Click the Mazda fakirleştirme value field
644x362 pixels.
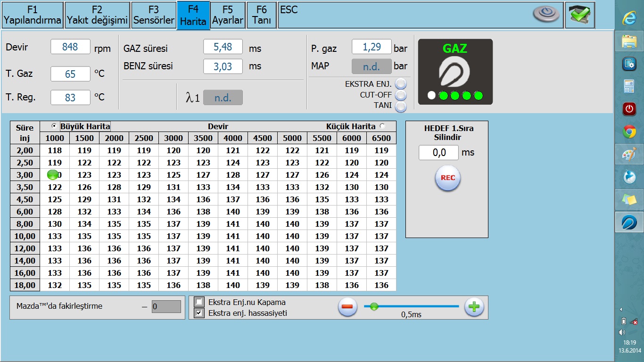(x=166, y=307)
